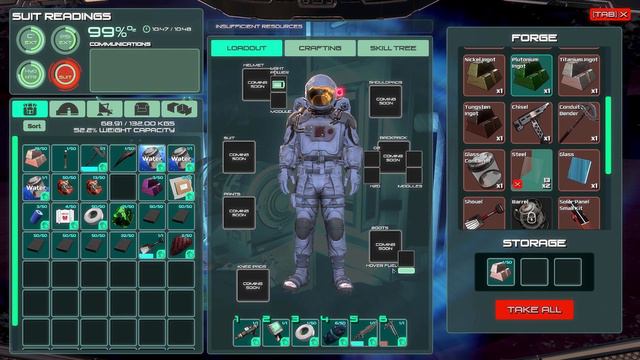Select the red ore stack 50/50
Screen dimensions: 640x360
(65, 187)
